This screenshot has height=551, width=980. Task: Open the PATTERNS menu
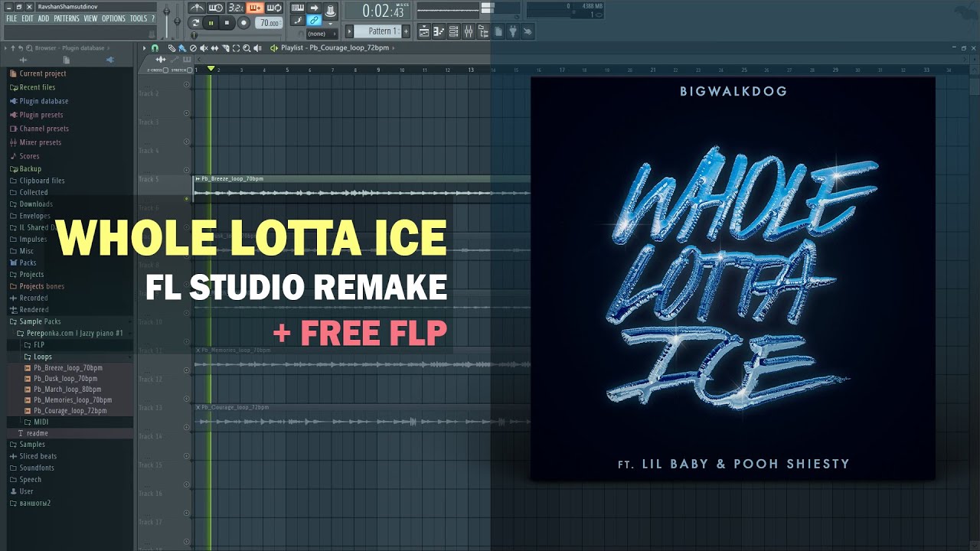pos(67,18)
